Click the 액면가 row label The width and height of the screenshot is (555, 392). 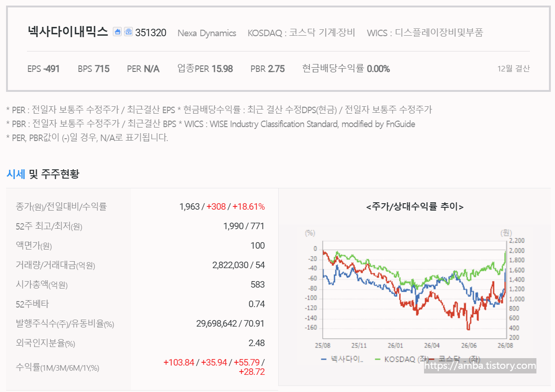pyautogui.click(x=33, y=246)
